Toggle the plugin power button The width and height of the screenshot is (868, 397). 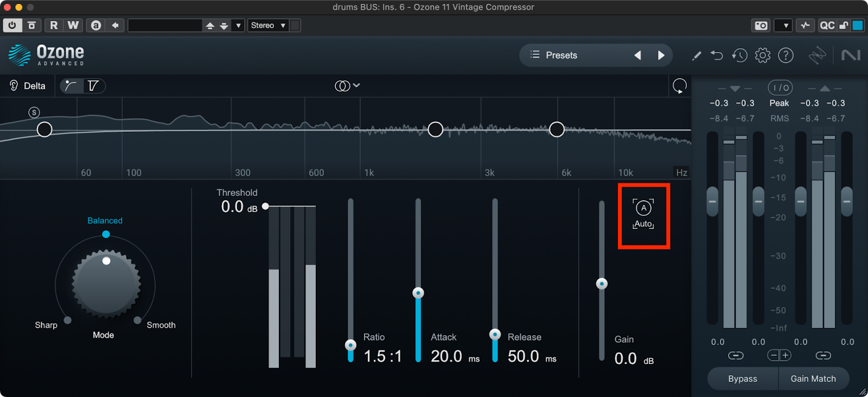tap(12, 25)
